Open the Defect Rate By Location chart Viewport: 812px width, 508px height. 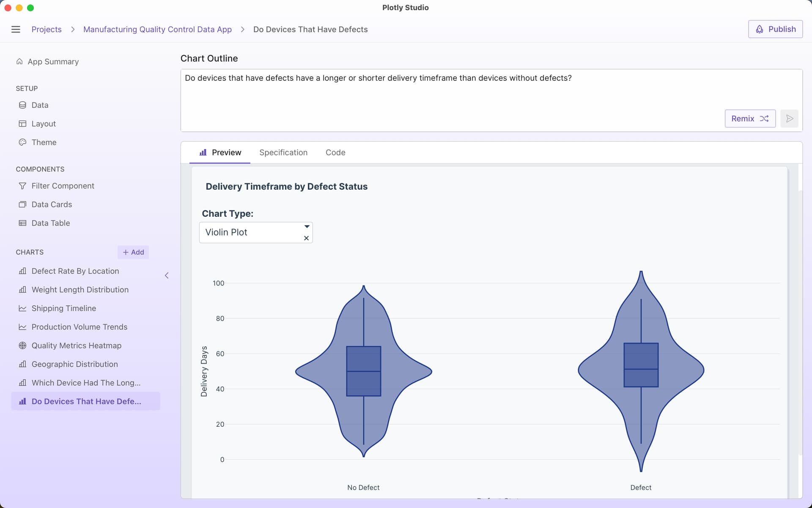75,271
